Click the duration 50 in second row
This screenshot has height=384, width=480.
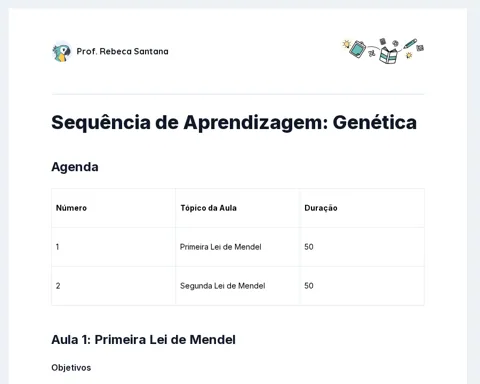pyautogui.click(x=309, y=286)
